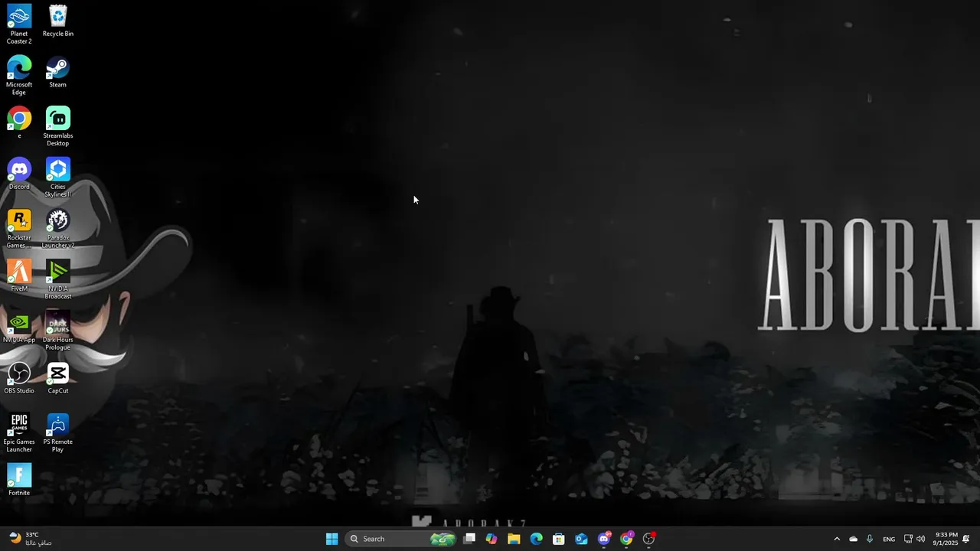Select the Streamlabs Desktop icon
The height and width of the screenshot is (551, 980).
point(57,126)
